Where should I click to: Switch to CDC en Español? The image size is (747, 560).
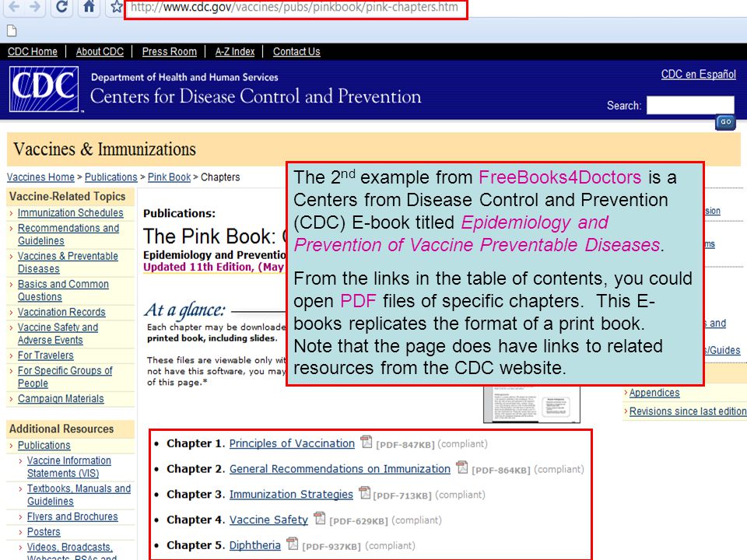pyautogui.click(x=699, y=75)
